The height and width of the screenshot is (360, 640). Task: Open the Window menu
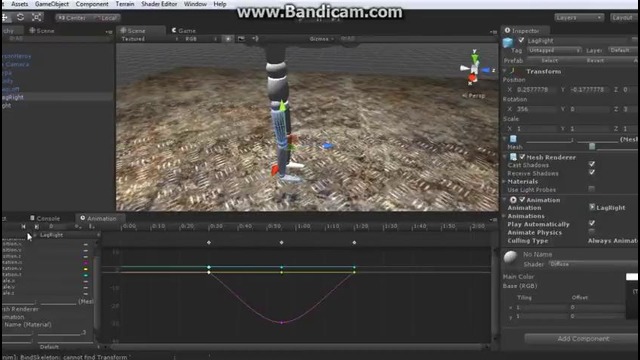pos(195,4)
